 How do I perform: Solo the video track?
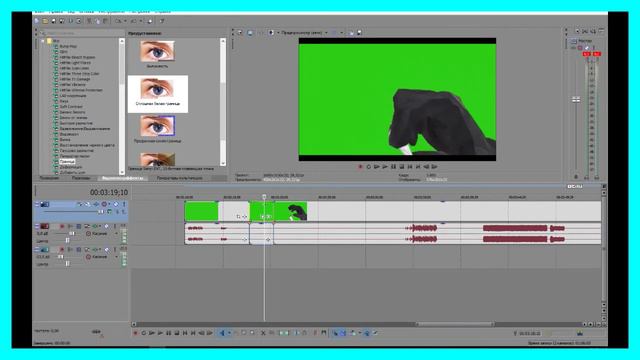coord(124,204)
